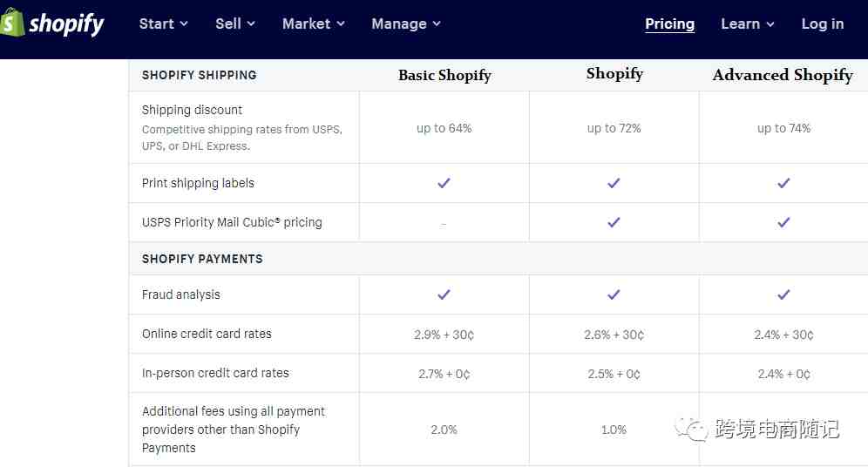Click the WeChat watermark icon near bottom right
Viewport: 868px width, 467px height.
coord(691,429)
